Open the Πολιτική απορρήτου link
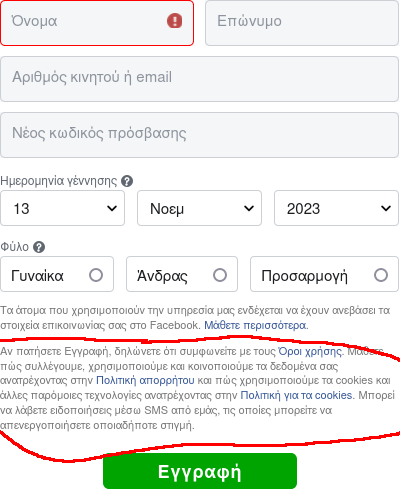 pyautogui.click(x=145, y=380)
